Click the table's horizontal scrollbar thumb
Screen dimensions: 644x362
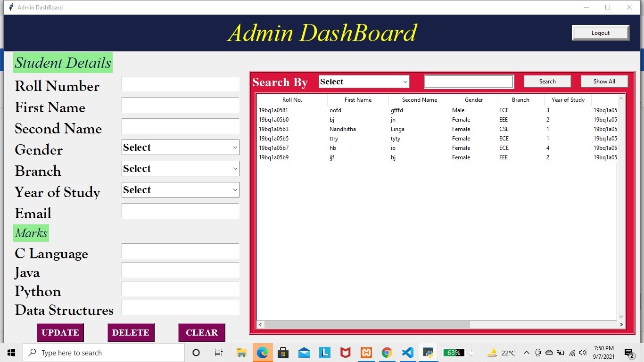point(367,324)
